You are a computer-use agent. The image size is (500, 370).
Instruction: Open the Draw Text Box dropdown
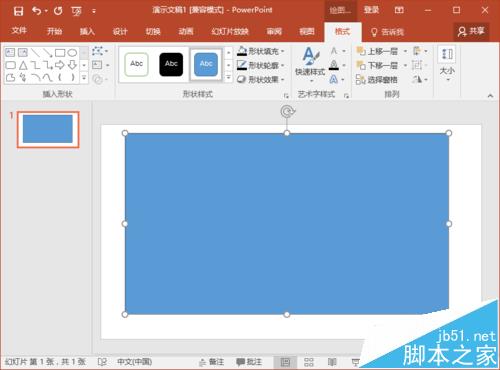[x=100, y=65]
